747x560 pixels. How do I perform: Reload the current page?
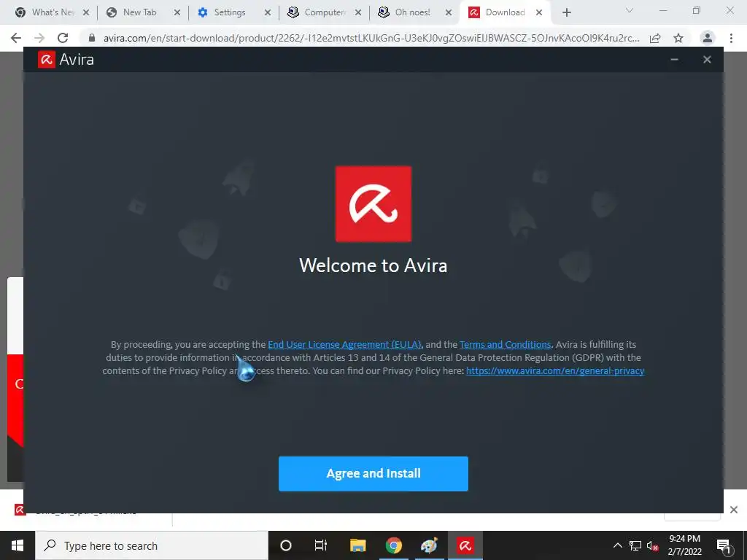[63, 38]
